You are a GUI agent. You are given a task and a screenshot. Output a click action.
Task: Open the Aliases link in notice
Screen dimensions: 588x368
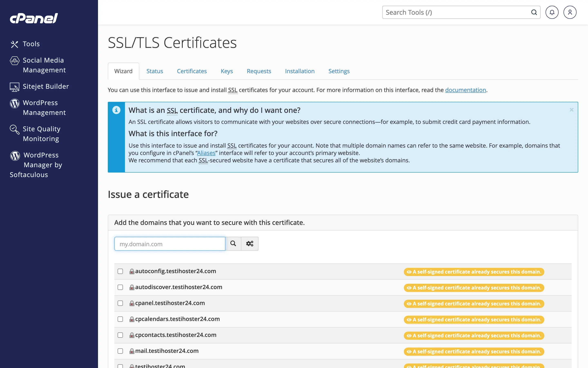(x=206, y=153)
